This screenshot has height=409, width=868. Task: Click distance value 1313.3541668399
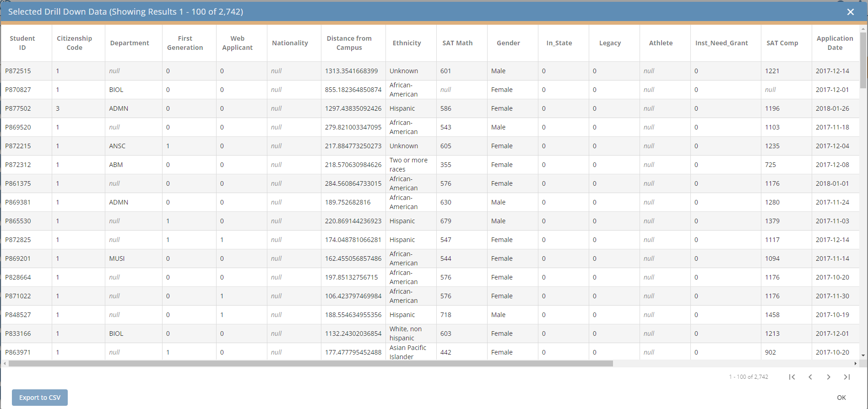pos(352,71)
